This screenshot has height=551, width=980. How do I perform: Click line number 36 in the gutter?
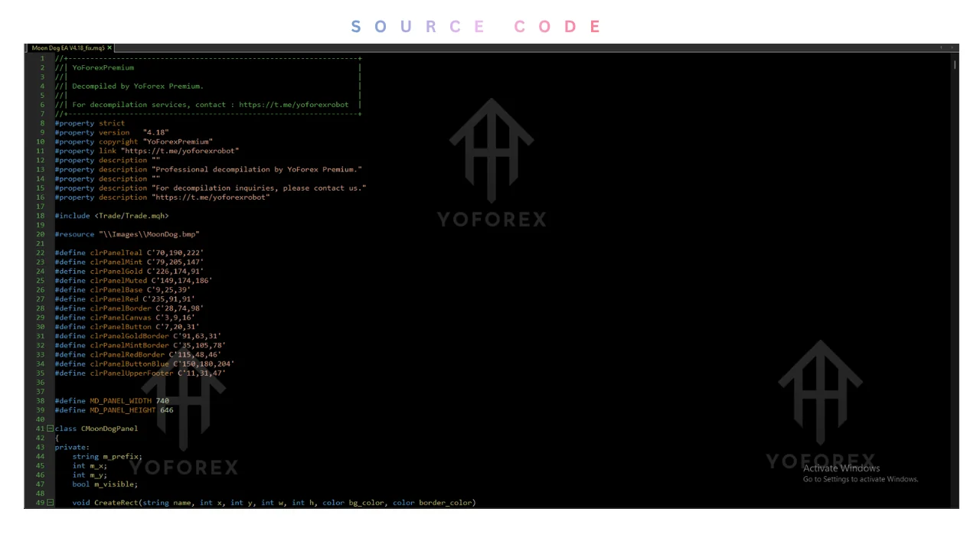tap(40, 382)
